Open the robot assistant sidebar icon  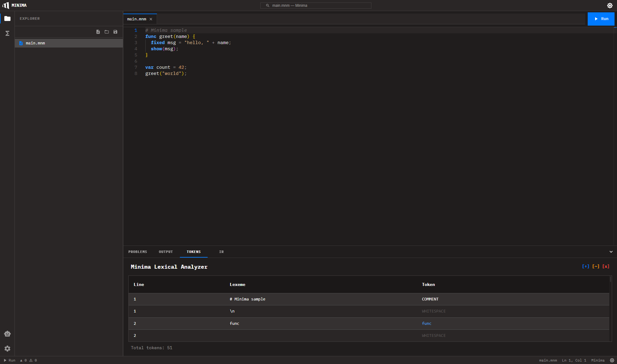pyautogui.click(x=7, y=334)
